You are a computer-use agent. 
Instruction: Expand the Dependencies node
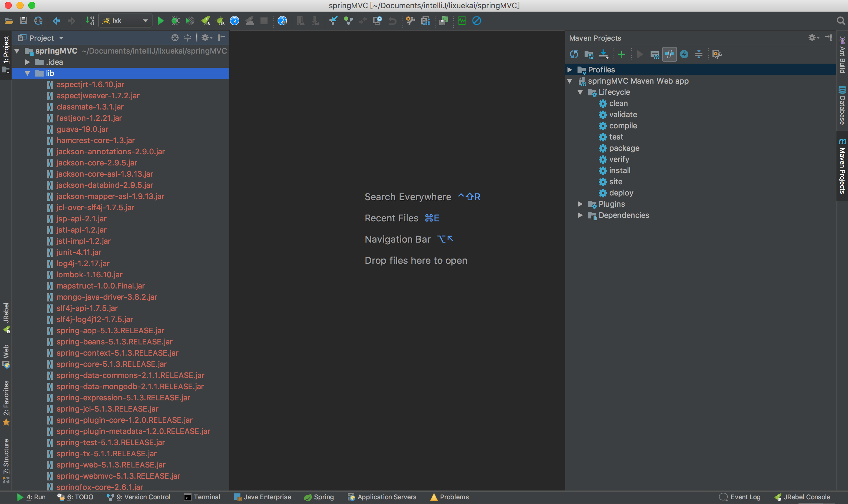click(x=580, y=215)
